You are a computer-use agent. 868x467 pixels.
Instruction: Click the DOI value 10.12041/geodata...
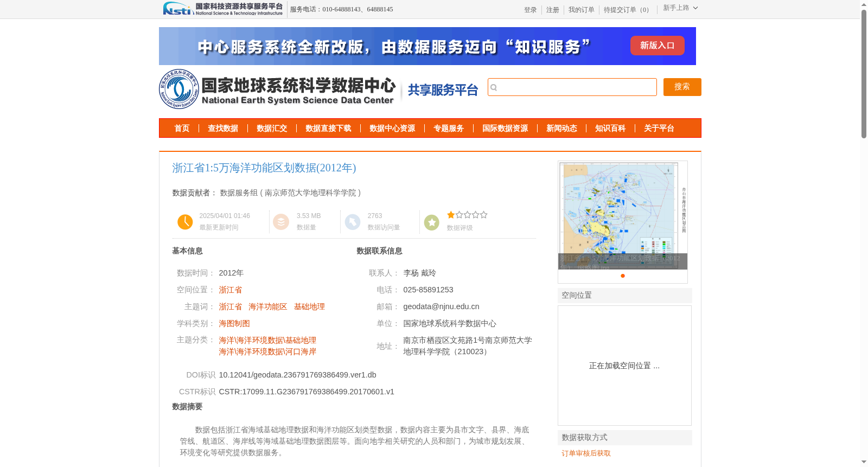point(297,375)
